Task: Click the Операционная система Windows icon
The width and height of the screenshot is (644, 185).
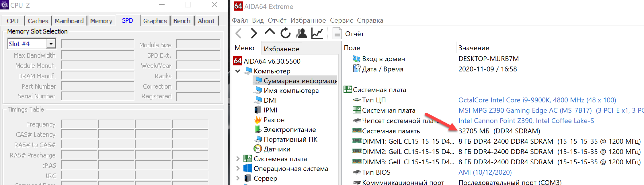Action: (248, 168)
